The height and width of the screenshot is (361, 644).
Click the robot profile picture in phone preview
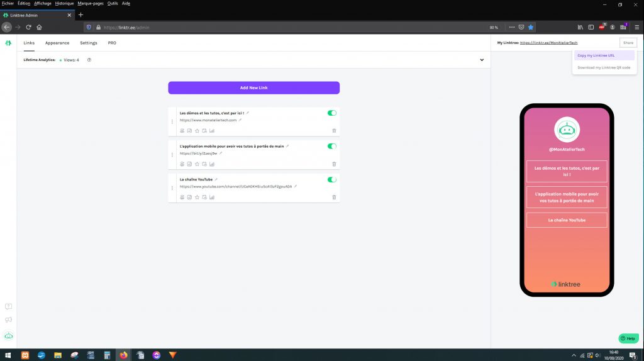pos(567,130)
